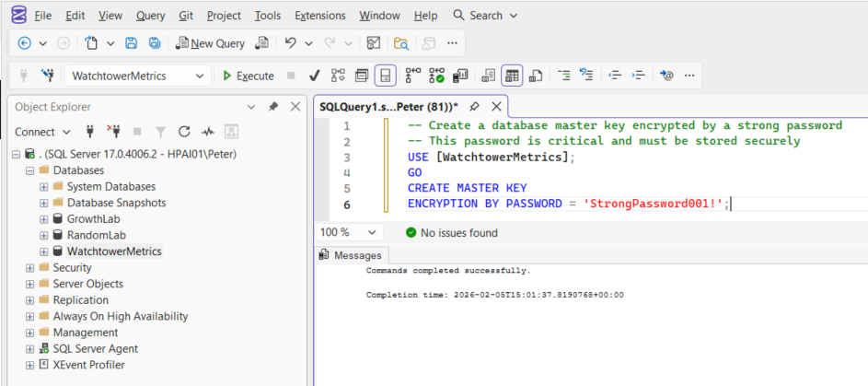Screen dimensions: 868x386
Task: Click the Save All icon
Action: coord(155,43)
